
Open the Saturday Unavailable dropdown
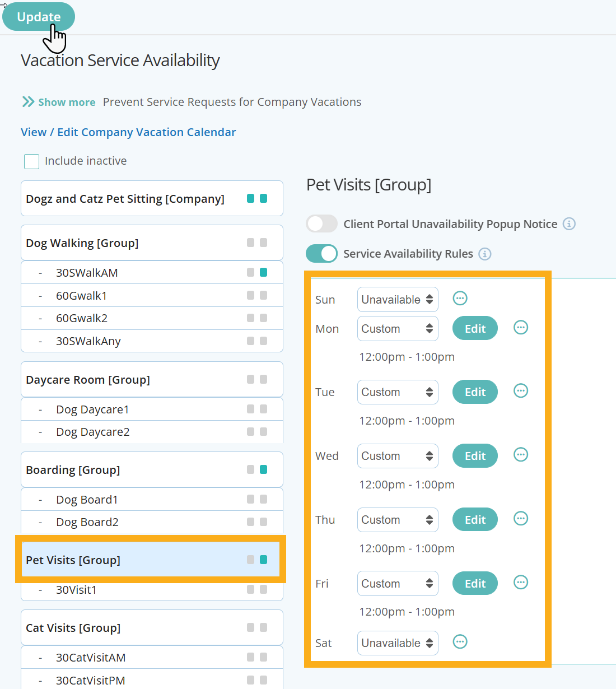click(x=397, y=643)
